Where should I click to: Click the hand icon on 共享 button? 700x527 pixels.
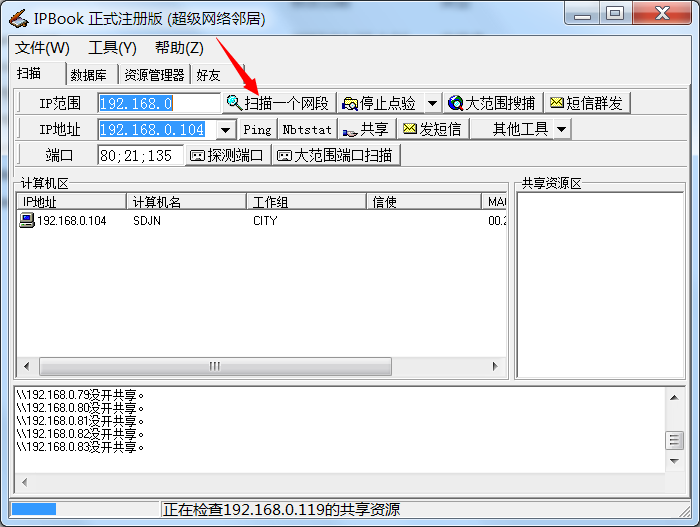[350, 131]
